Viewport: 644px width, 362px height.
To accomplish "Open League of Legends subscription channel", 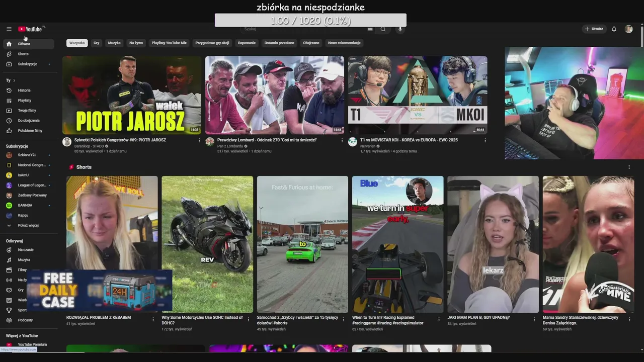I will (29, 185).
